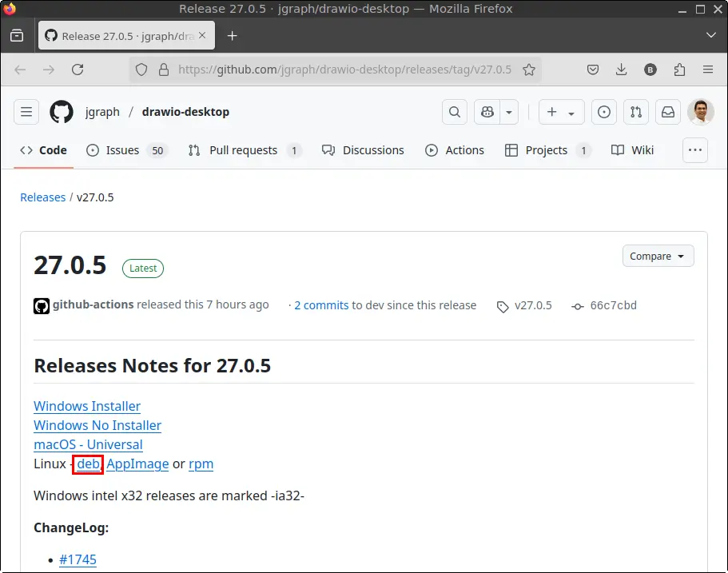728x573 pixels.
Task: View your pull requests icon
Action: [x=636, y=112]
